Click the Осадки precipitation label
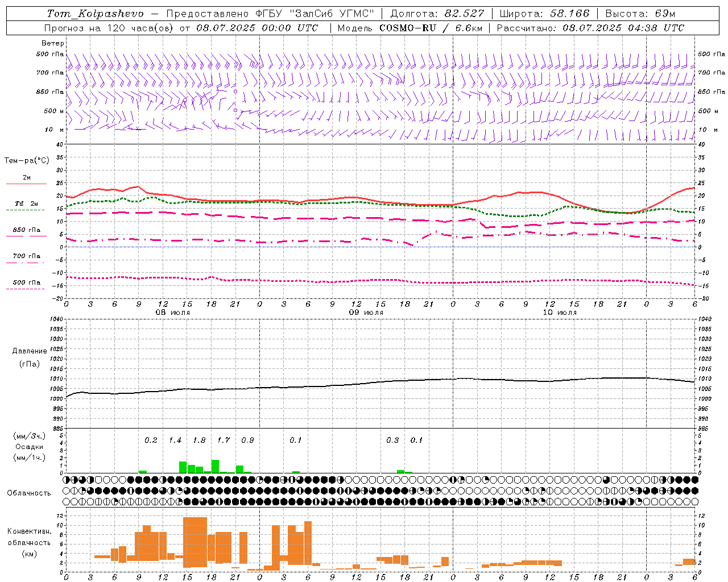 pyautogui.click(x=30, y=447)
